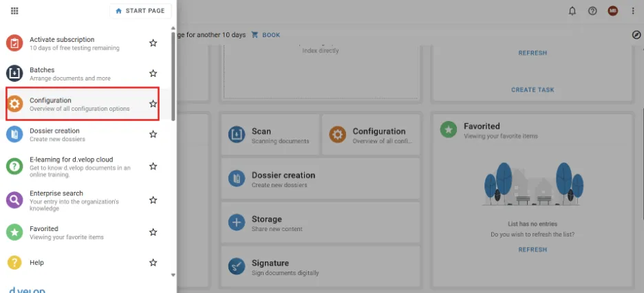Viewport: 644px width, 293px height.
Task: Star the Dossier creation menu entry
Action: coord(153,134)
